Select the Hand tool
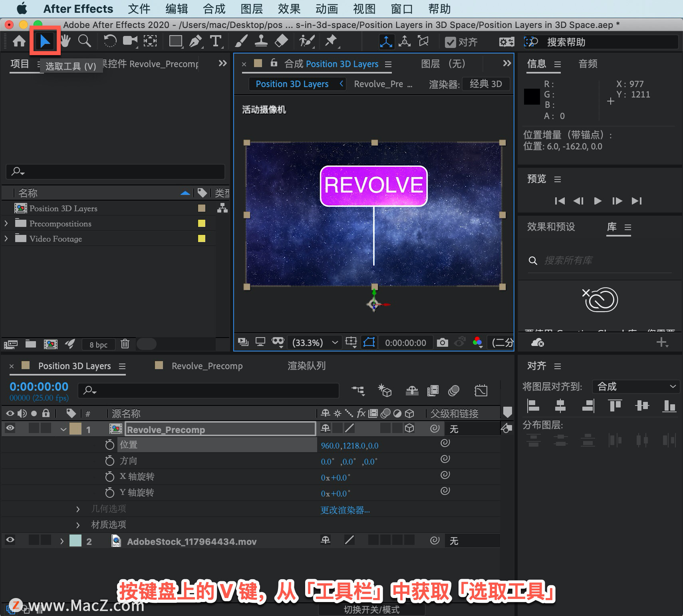 (65, 41)
